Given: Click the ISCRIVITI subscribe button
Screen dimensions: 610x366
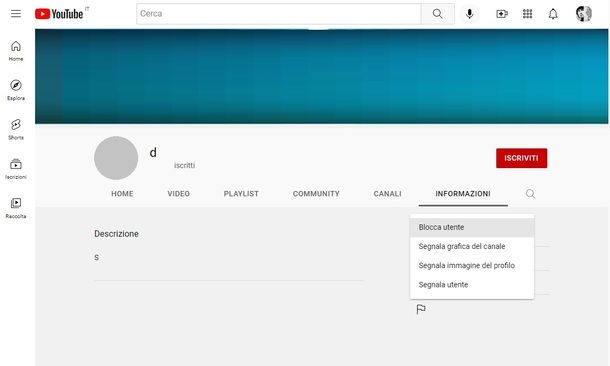Looking at the screenshot, I should click(521, 158).
